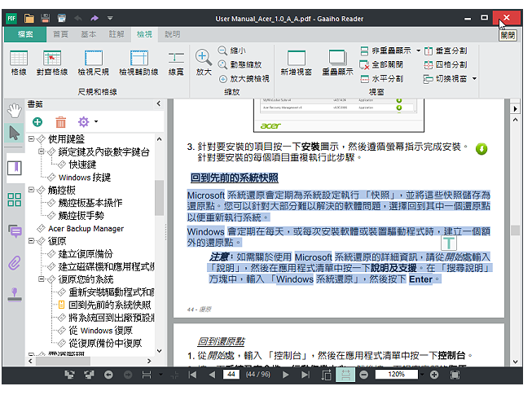Toggle 對齊格線 snap to grid
532x395 pixels.
point(52,63)
